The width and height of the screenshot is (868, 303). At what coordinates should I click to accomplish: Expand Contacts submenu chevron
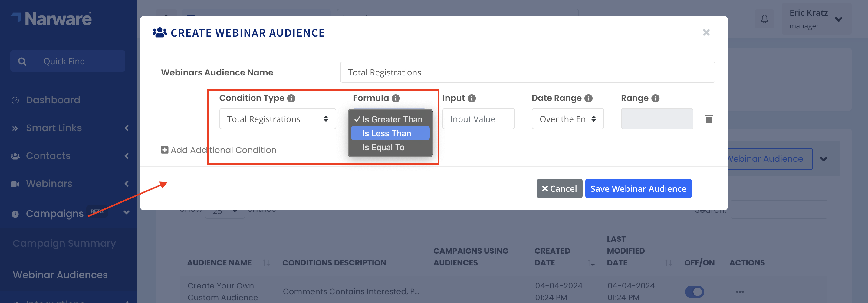tap(127, 156)
